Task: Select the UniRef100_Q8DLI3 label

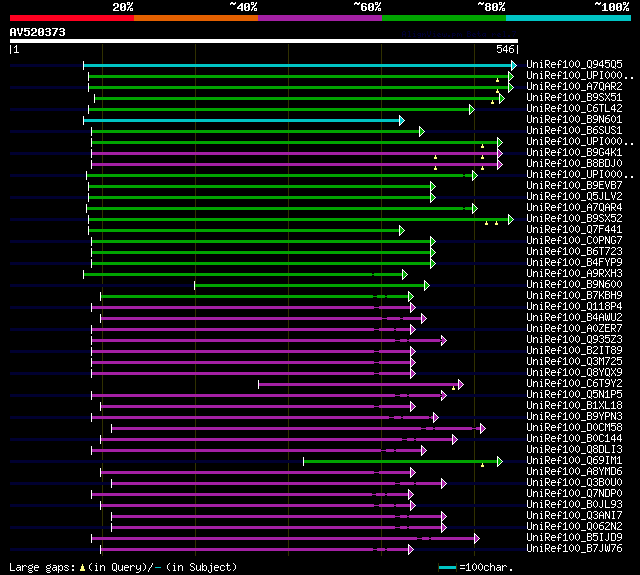Action: 574,450
